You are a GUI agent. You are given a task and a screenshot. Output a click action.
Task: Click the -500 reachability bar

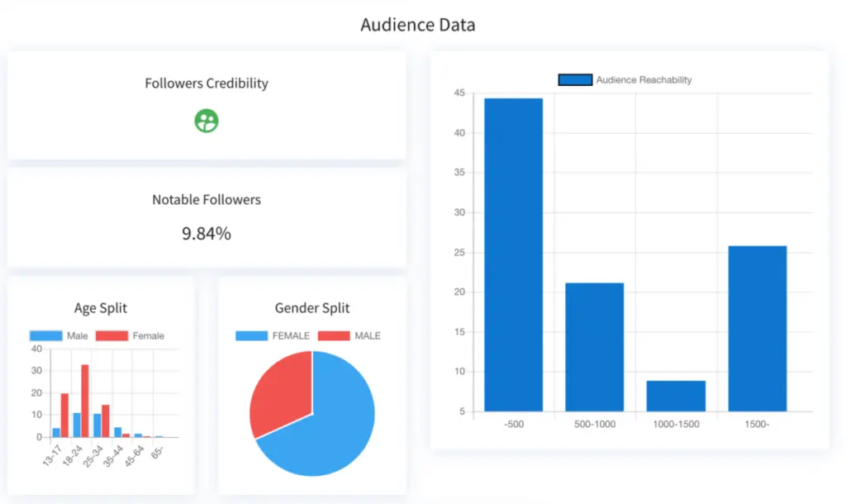pos(513,254)
